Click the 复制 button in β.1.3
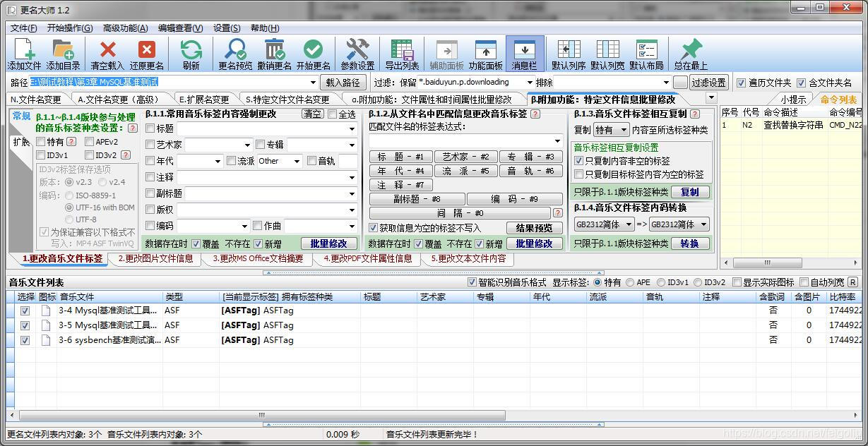868x446 pixels. pyautogui.click(x=690, y=192)
